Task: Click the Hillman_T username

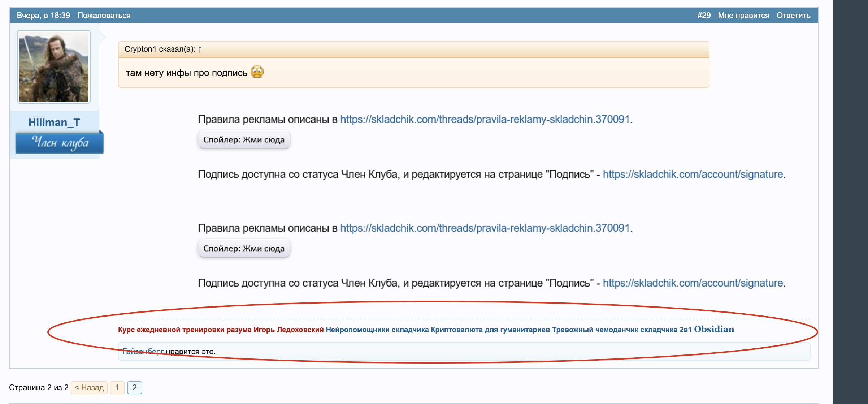Action: point(54,123)
